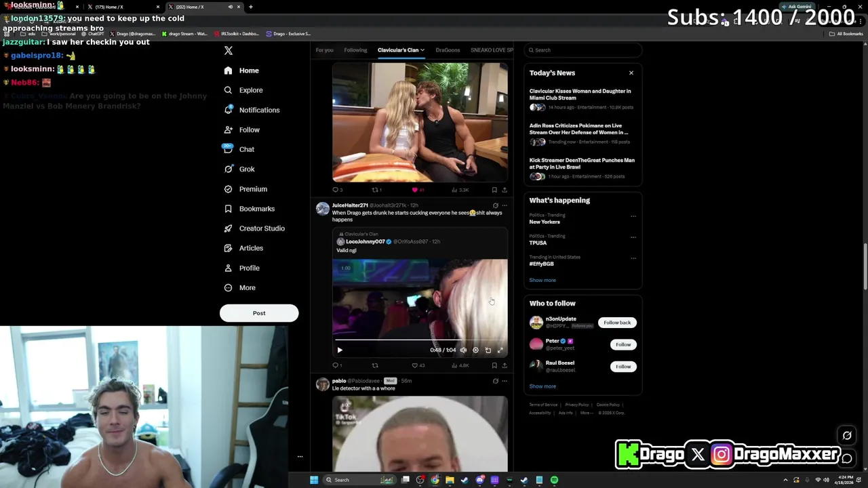
Task: Switch to SNEAKO LOVE SP tab
Action: click(x=492, y=50)
